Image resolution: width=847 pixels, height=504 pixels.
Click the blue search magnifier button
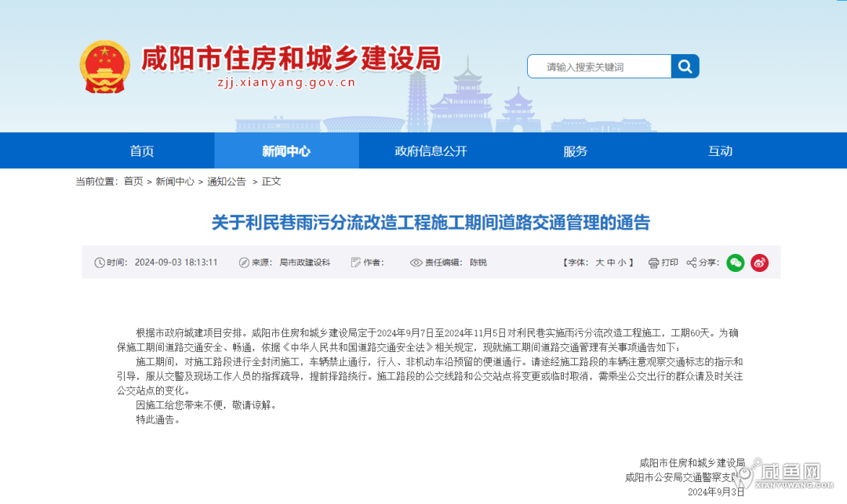[685, 67]
